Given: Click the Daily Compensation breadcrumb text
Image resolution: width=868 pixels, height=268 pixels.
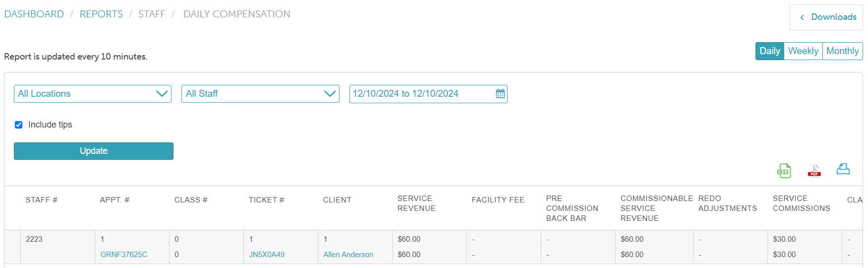Looking at the screenshot, I should point(237,14).
